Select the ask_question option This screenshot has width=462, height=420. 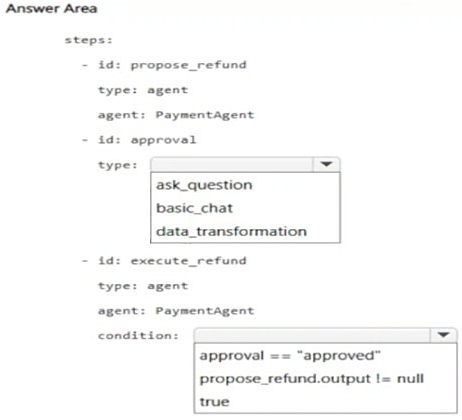(x=204, y=185)
